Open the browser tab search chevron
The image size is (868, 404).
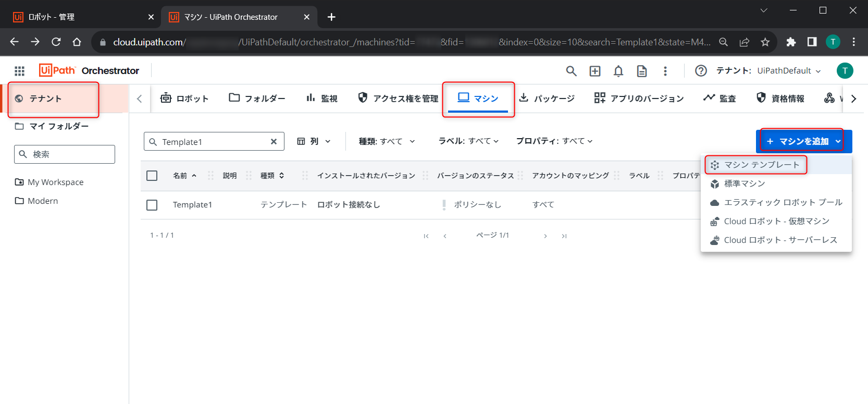(764, 10)
